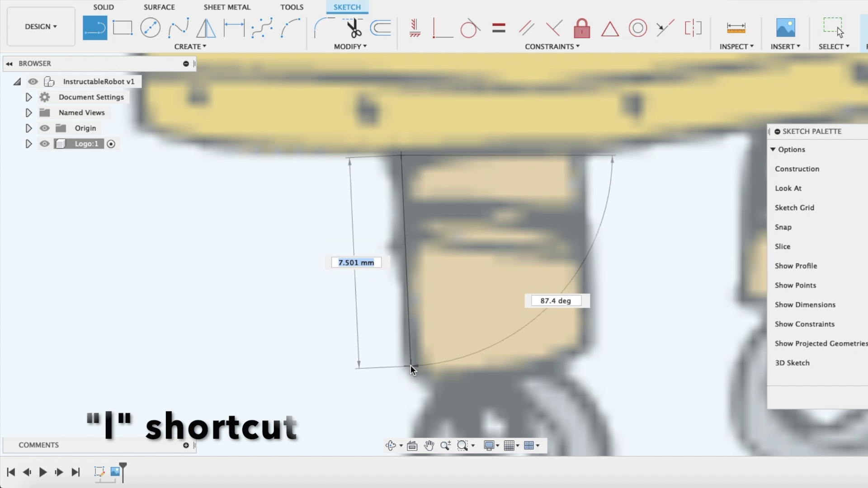Click the 7.501 mm dimension field
868x488 pixels.
point(355,262)
